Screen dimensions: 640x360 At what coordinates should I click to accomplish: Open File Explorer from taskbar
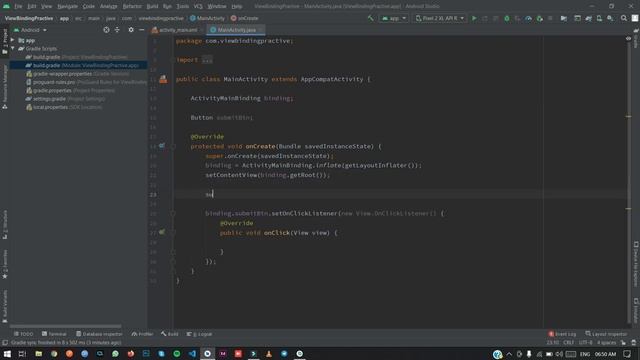(x=38, y=353)
